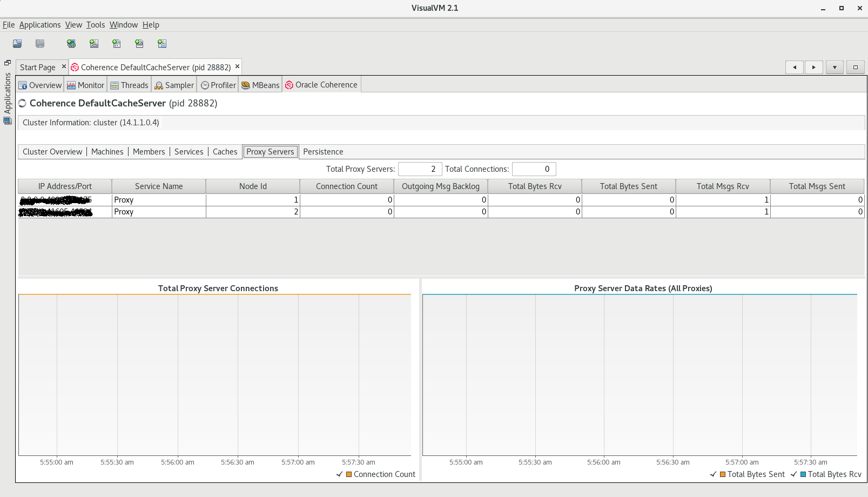The height and width of the screenshot is (497, 868).
Task: Maximize the editor window area
Action: (855, 67)
